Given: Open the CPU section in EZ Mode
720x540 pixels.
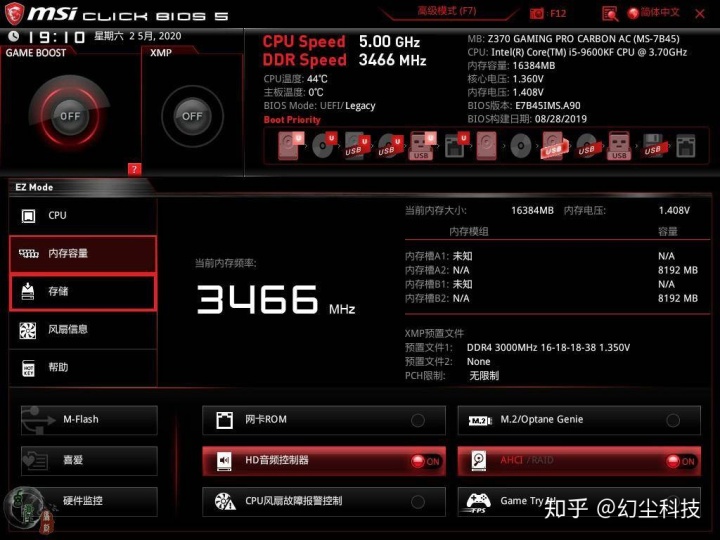Looking at the screenshot, I should 83,215.
